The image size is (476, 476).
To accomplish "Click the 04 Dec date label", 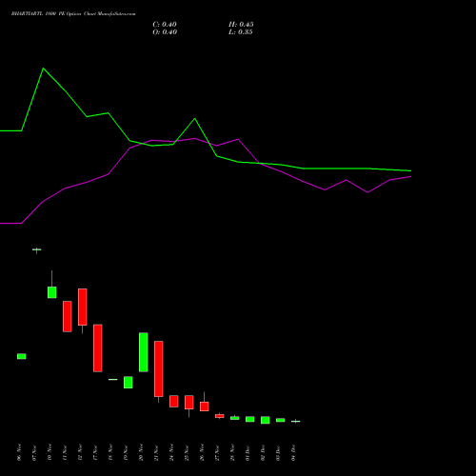I will [x=293, y=452].
